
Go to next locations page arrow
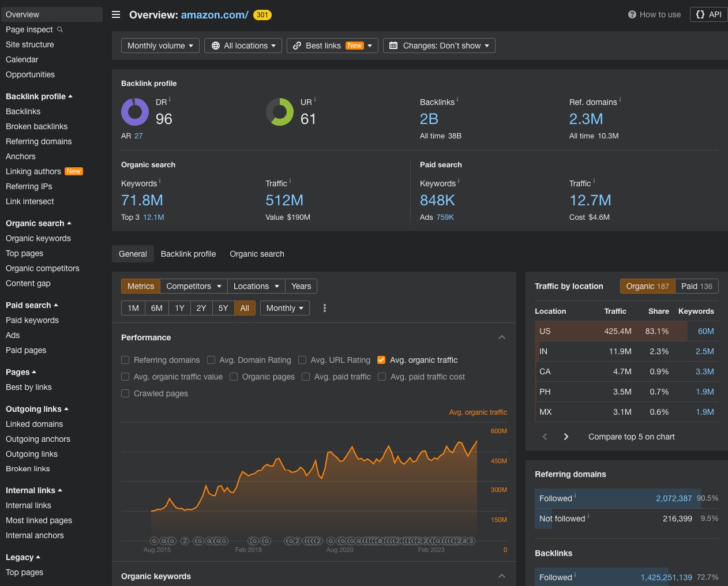tap(566, 437)
